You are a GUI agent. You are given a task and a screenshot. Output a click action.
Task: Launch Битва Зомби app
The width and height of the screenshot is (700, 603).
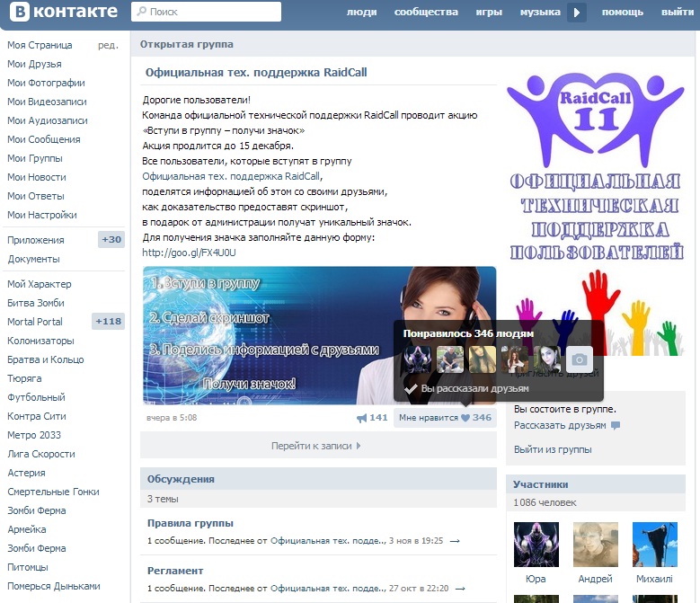point(36,303)
